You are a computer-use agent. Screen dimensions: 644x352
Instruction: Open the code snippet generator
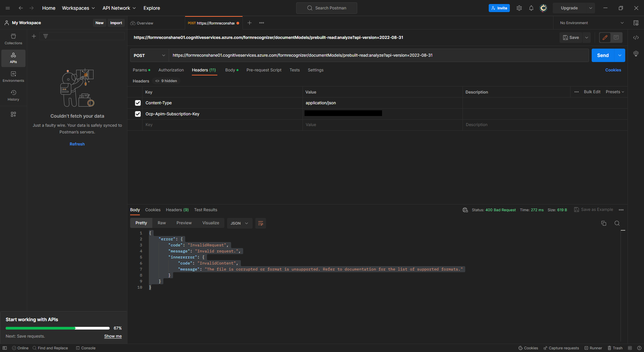click(x=636, y=38)
